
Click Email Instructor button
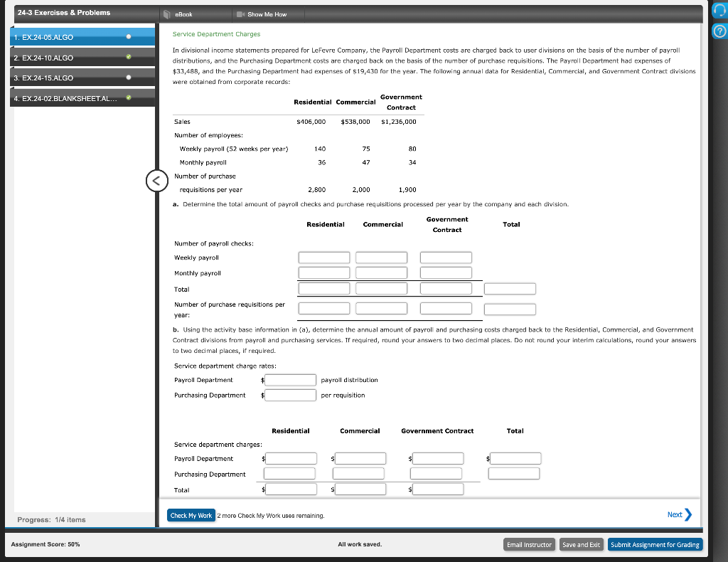click(x=529, y=544)
